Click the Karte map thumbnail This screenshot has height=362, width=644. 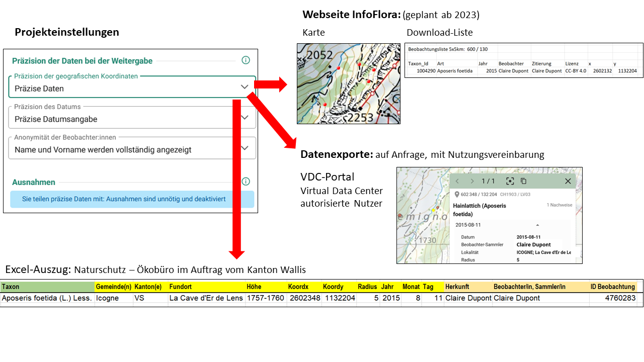(348, 83)
